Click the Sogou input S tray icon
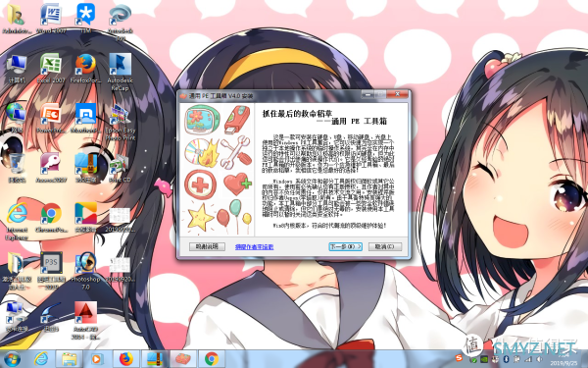The width and height of the screenshot is (588, 368). pyautogui.click(x=459, y=358)
